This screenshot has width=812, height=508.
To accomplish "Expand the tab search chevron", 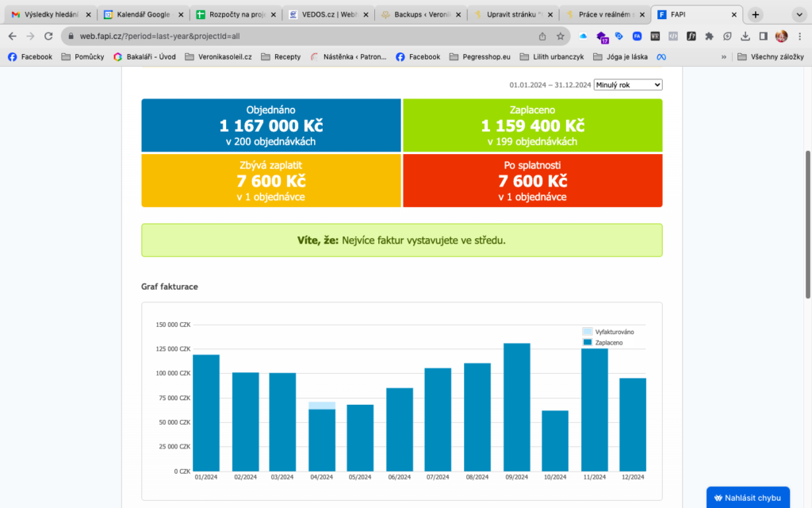I will point(799,14).
